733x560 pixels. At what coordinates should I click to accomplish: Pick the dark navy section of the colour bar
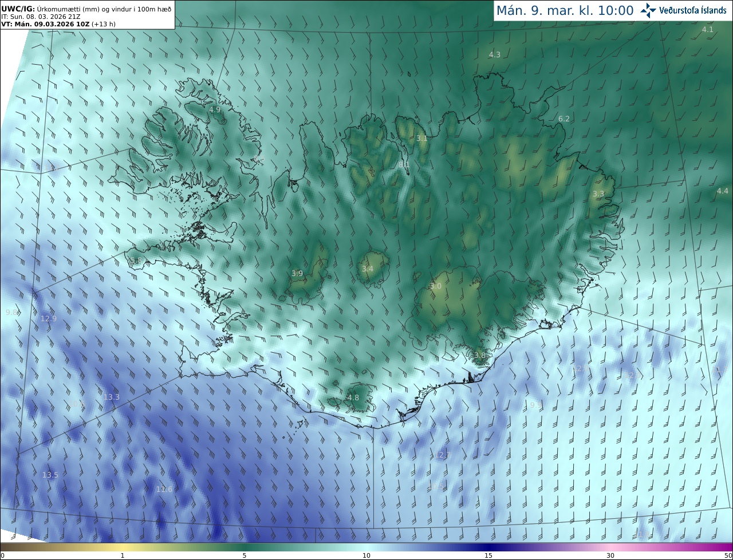tap(488, 547)
